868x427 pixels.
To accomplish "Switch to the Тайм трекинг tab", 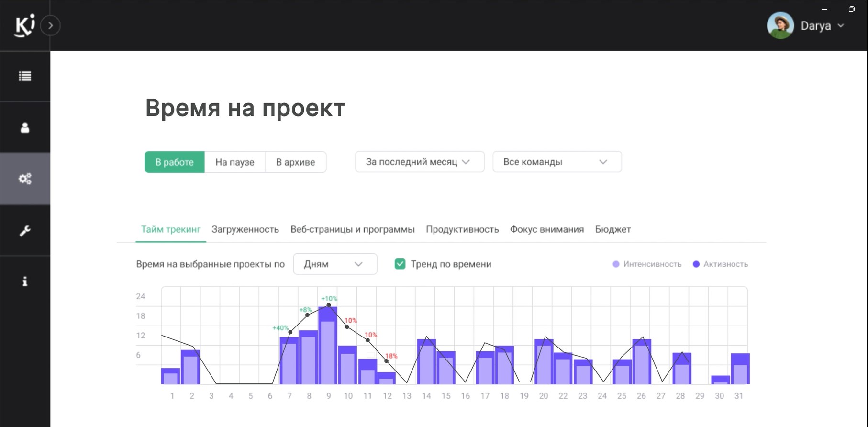I will tap(171, 229).
